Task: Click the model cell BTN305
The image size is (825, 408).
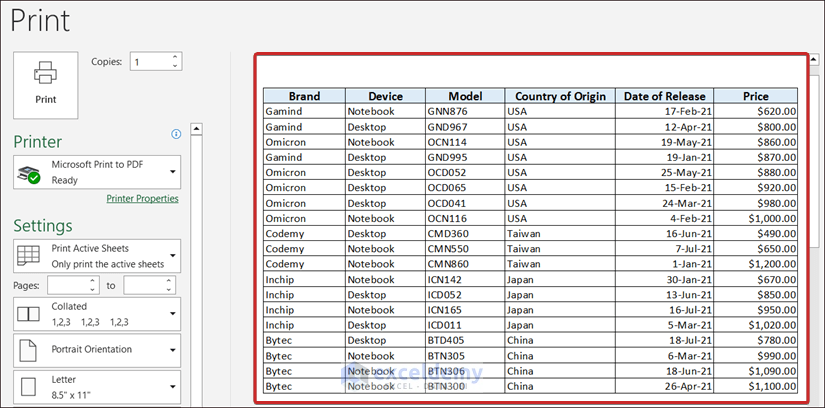Action: click(465, 356)
